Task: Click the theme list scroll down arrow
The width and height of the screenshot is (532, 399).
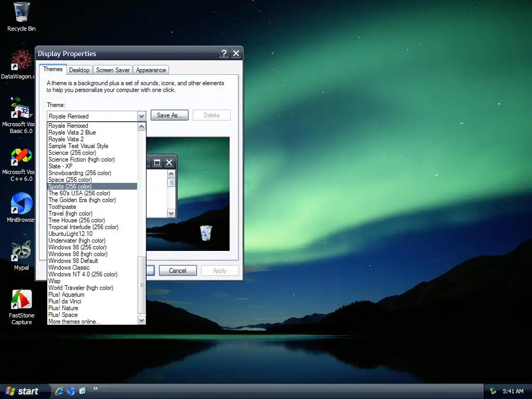Action: [x=141, y=320]
